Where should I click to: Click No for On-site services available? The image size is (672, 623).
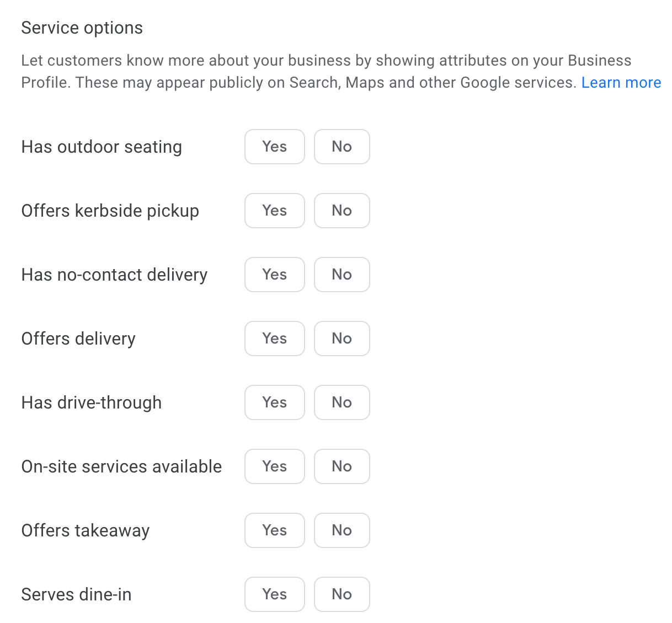coord(342,466)
